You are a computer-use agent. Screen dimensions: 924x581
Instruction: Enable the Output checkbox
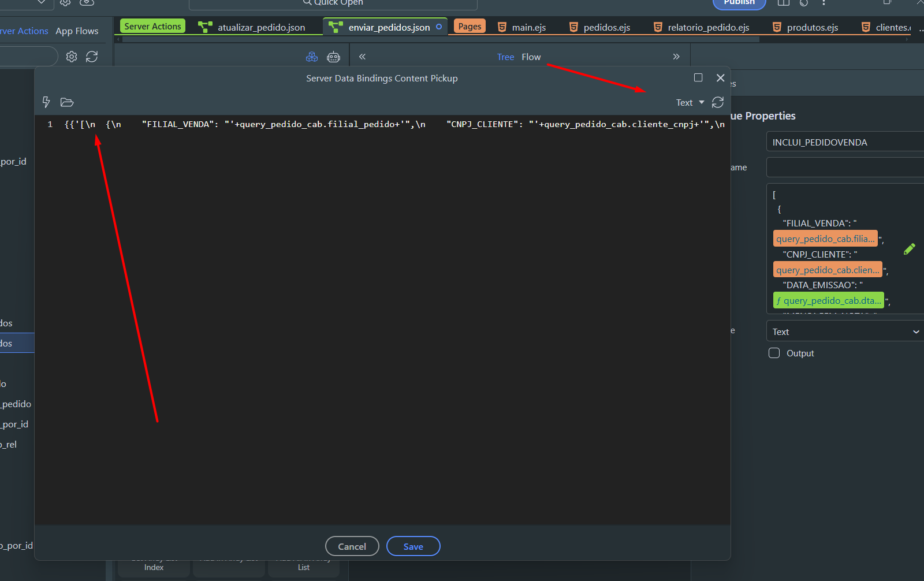(774, 353)
